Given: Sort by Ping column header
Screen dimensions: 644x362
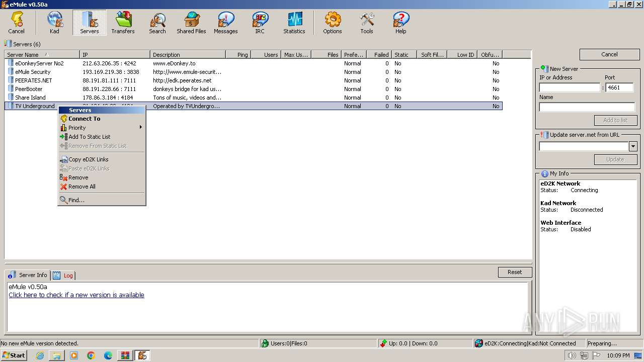Looking at the screenshot, I should (x=238, y=55).
